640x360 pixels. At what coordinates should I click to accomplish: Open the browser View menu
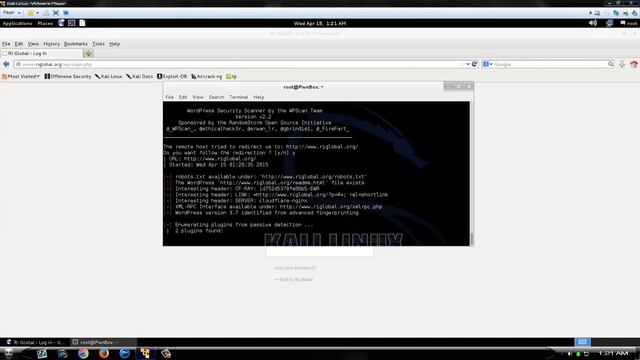coord(33,44)
